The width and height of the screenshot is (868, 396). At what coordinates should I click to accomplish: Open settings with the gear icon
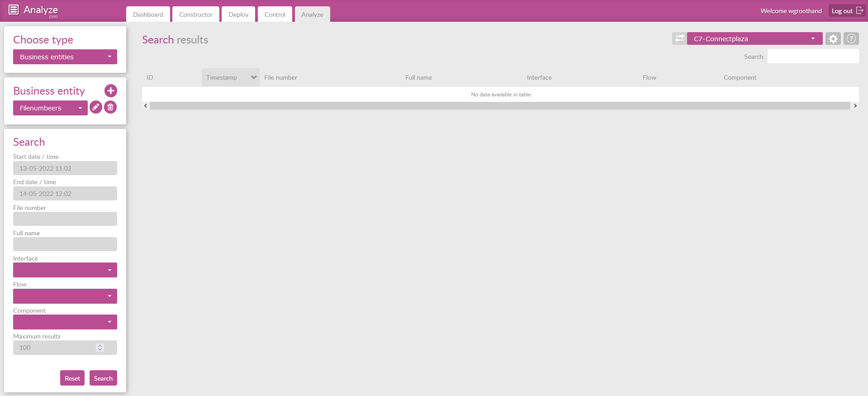833,39
